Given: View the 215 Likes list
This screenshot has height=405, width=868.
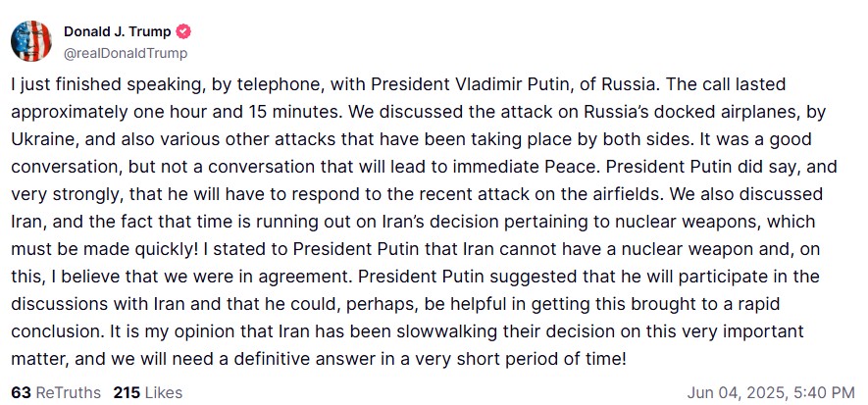Looking at the screenshot, I should point(147,392).
